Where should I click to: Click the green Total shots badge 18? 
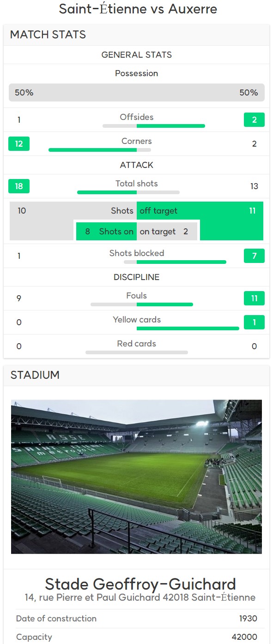[x=19, y=186]
